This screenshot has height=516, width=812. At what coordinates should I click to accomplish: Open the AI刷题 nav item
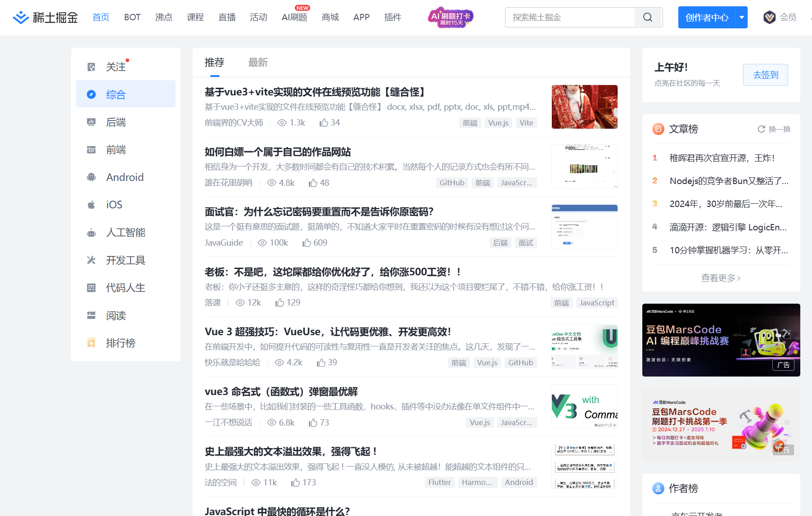[x=294, y=17]
